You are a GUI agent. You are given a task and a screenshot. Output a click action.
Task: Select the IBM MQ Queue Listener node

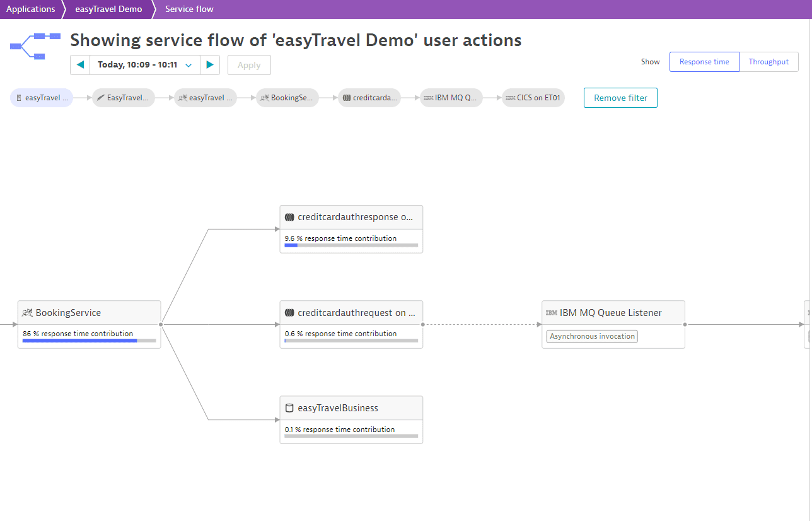[x=613, y=324]
